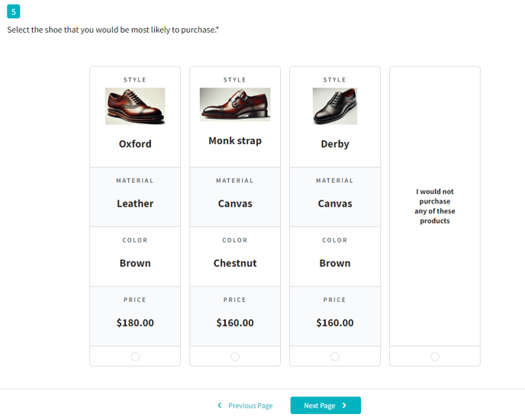Select the Oxford shoe radio button

point(135,357)
